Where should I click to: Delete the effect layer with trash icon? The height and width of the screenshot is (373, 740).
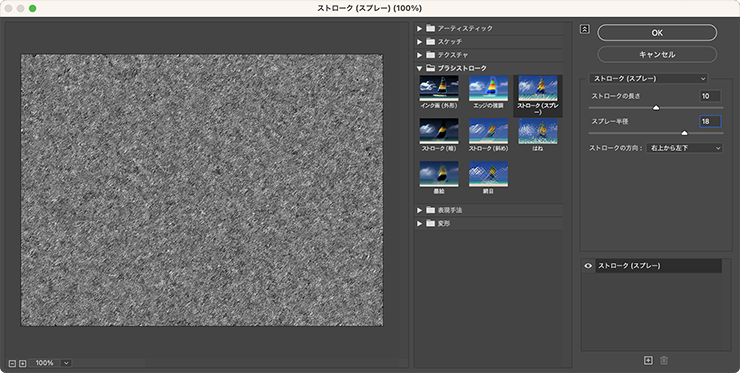click(664, 360)
